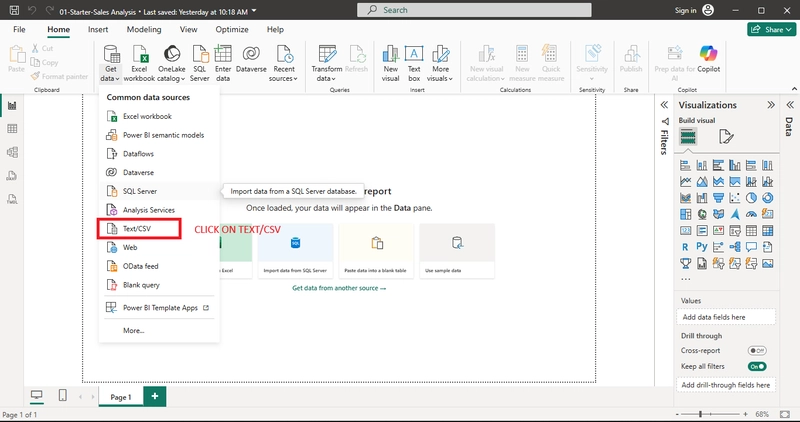Switch to Report view in left sidebar

click(12, 106)
